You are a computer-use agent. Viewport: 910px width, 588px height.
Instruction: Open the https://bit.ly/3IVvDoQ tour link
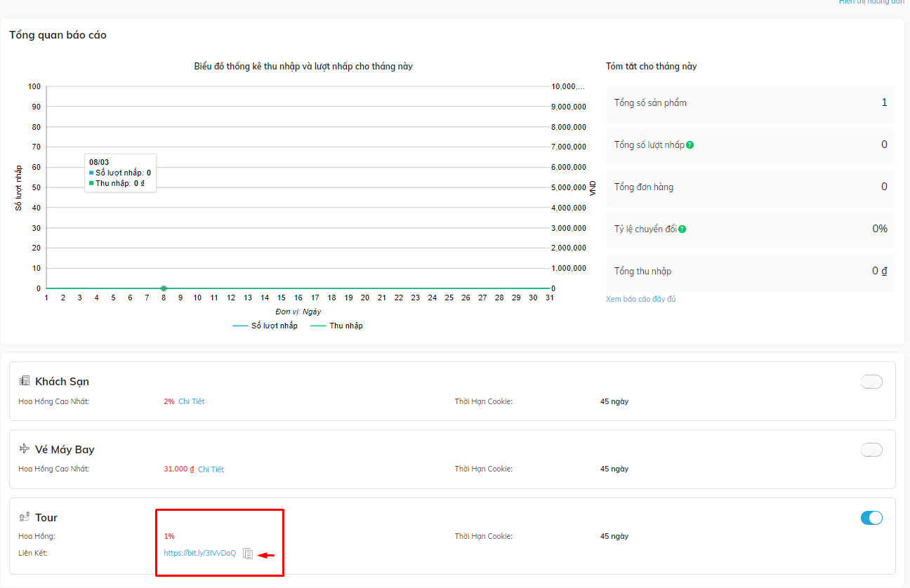coord(199,553)
